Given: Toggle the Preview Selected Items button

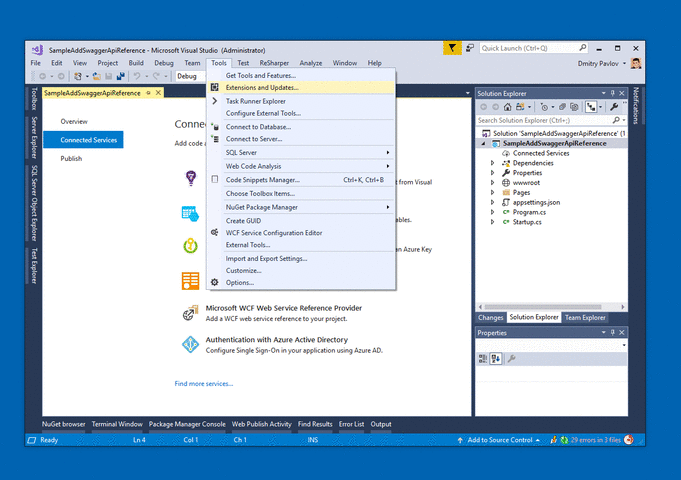Looking at the screenshot, I should pos(591,106).
